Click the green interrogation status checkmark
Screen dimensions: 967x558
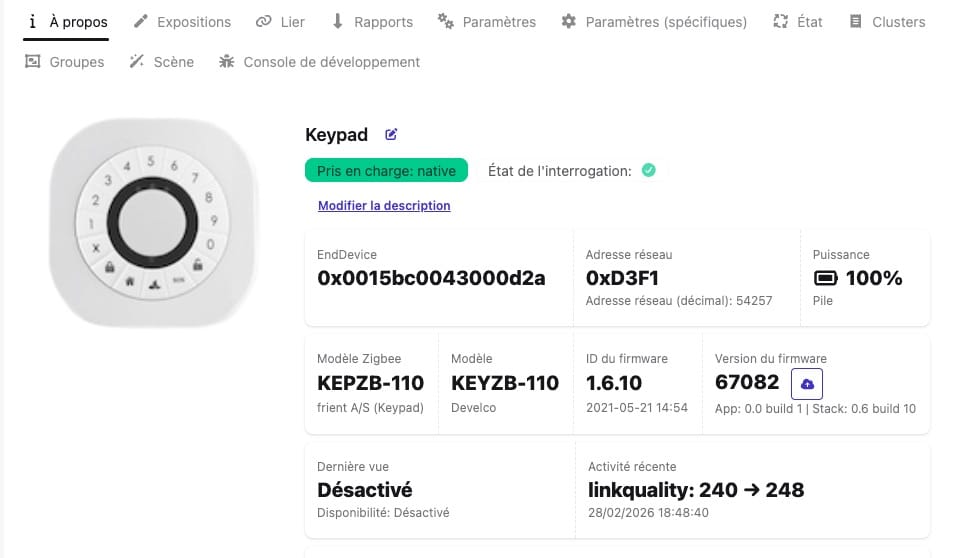point(648,171)
